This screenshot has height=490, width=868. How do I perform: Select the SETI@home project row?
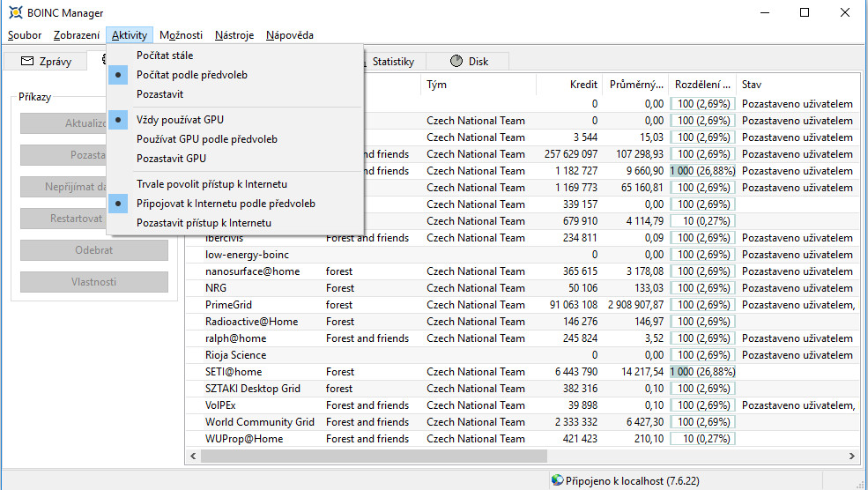522,372
